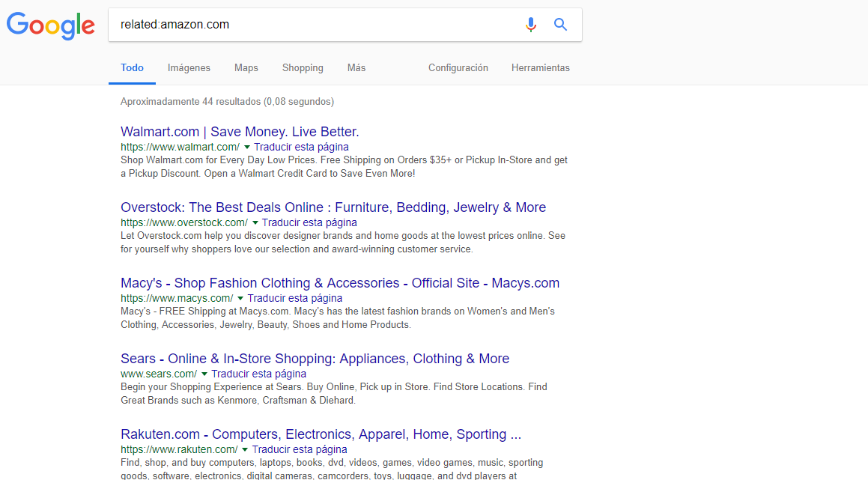Viewport: 868px width, 480px height.
Task: Expand the Más menu
Action: (356, 68)
